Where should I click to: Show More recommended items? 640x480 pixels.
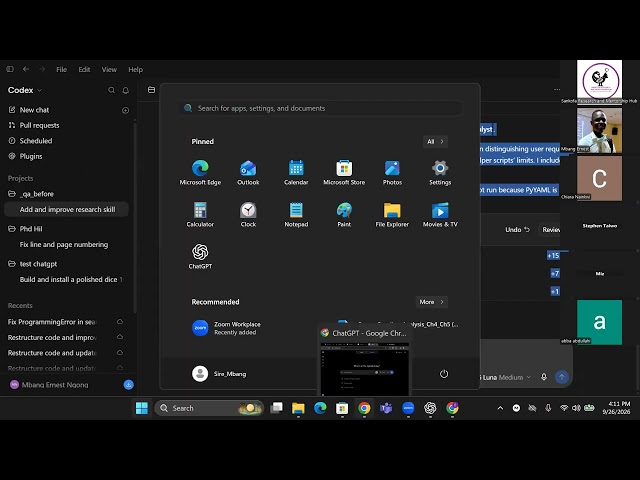tap(431, 302)
